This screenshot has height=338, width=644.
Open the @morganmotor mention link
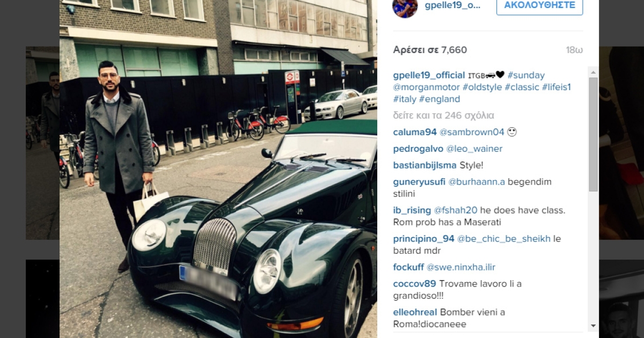point(426,87)
